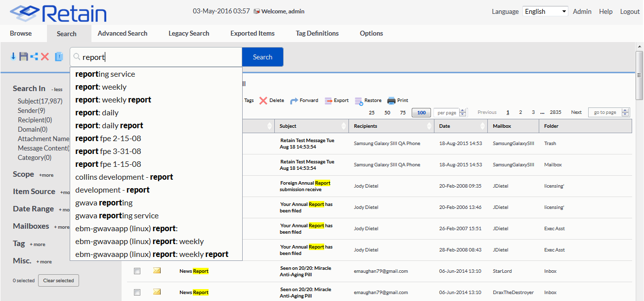Viewport: 644px width, 301px height.
Task: Forward selected messages using Forward icon
Action: (294, 100)
